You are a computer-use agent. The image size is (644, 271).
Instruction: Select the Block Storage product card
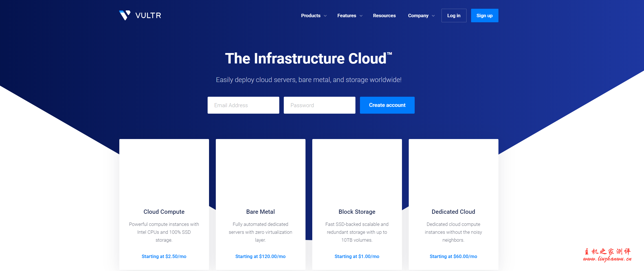[357, 211]
